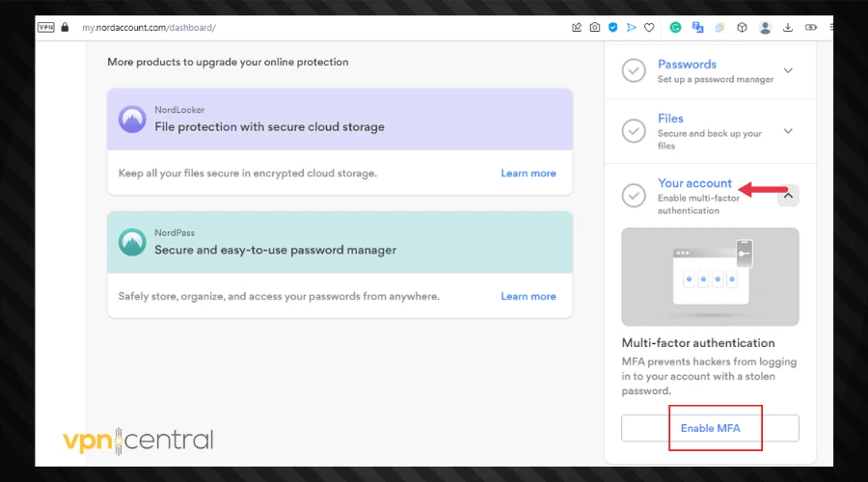Open the downloads arrow icon

(787, 27)
